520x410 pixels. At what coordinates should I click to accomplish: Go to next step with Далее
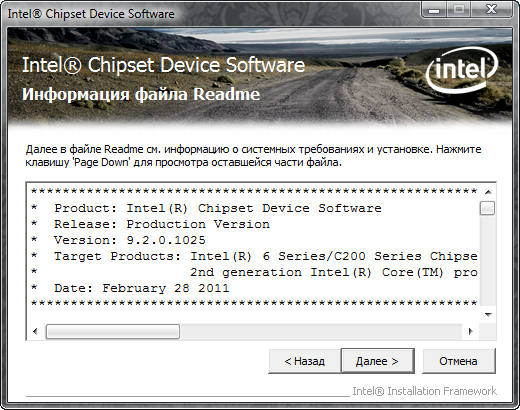coord(377,361)
